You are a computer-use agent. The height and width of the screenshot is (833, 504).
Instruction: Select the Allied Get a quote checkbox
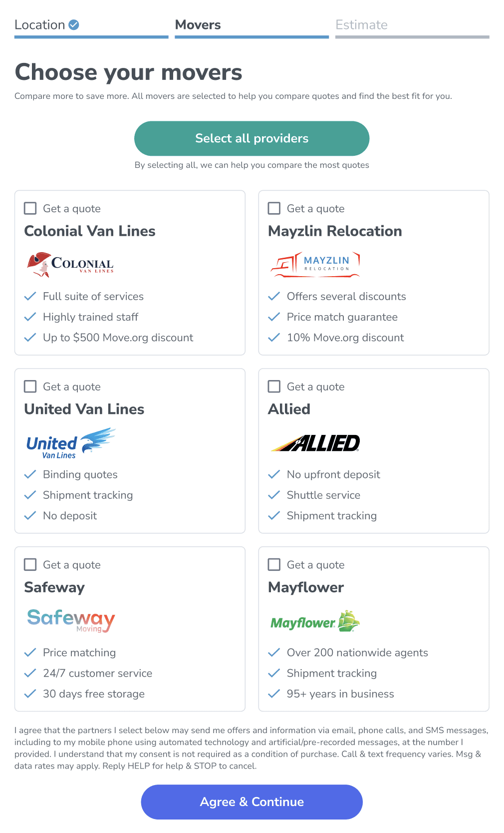point(274,387)
